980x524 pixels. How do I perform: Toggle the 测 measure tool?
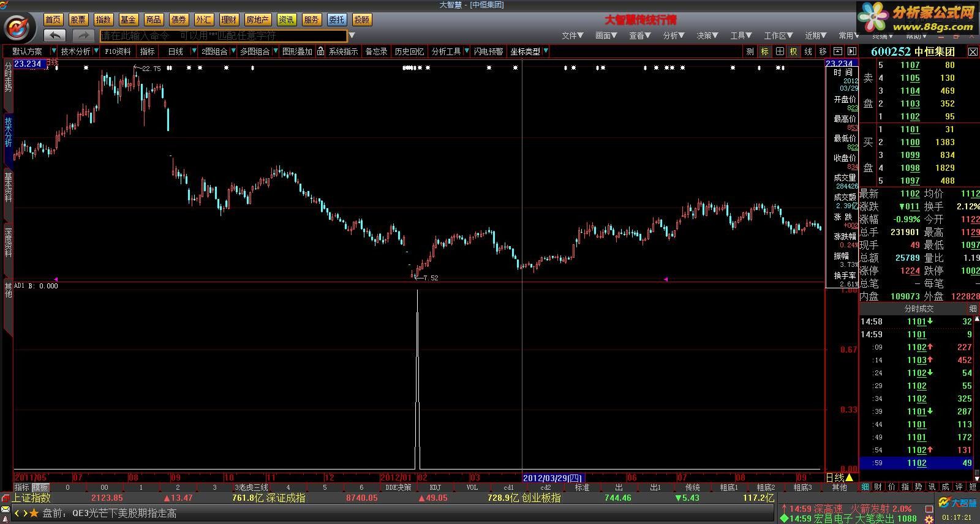(x=750, y=51)
